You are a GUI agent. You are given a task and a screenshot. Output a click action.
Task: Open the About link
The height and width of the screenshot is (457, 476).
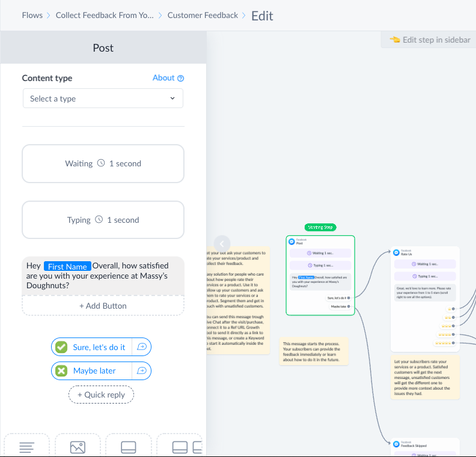[163, 78]
